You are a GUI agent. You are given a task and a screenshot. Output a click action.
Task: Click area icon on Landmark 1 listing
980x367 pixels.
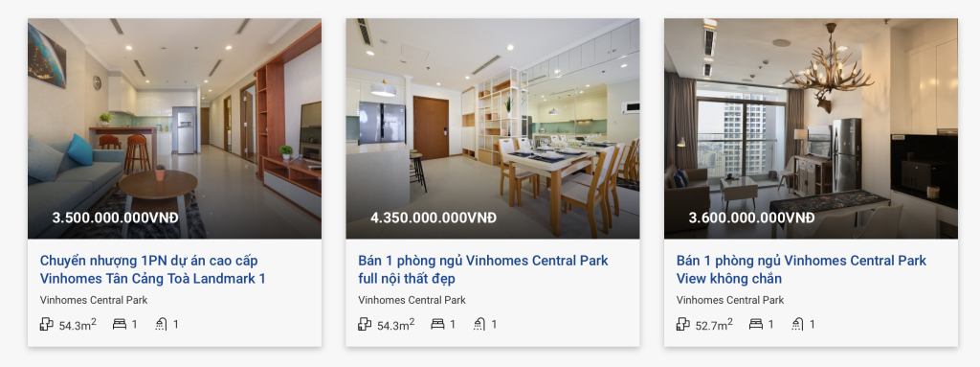pyautogui.click(x=46, y=324)
